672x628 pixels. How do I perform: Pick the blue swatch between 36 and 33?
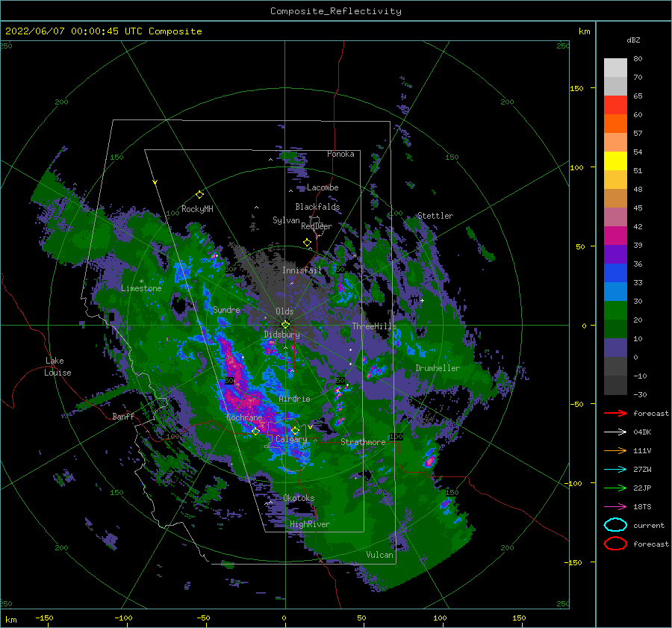tap(615, 273)
